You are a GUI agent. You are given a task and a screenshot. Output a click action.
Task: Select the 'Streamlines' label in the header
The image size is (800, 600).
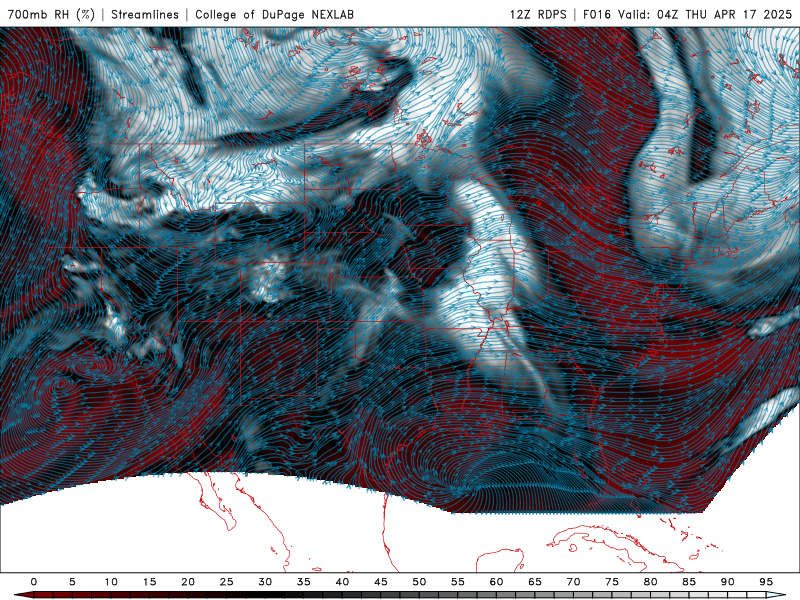coord(145,14)
